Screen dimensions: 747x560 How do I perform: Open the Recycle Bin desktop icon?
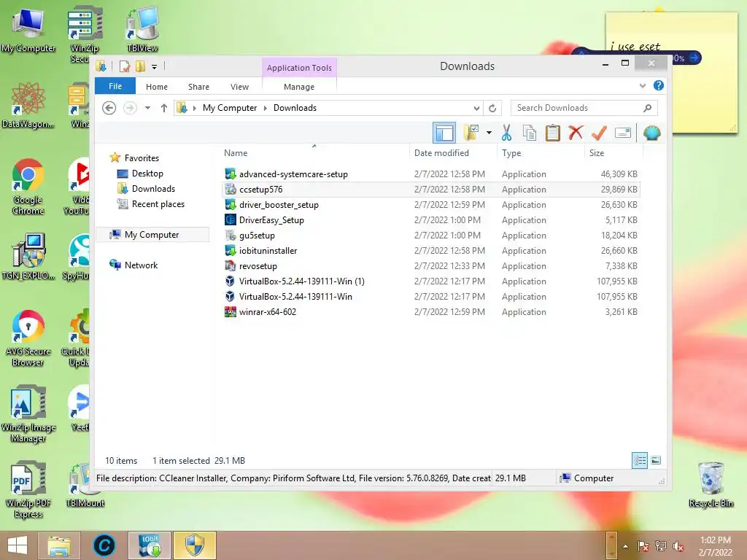(x=711, y=485)
